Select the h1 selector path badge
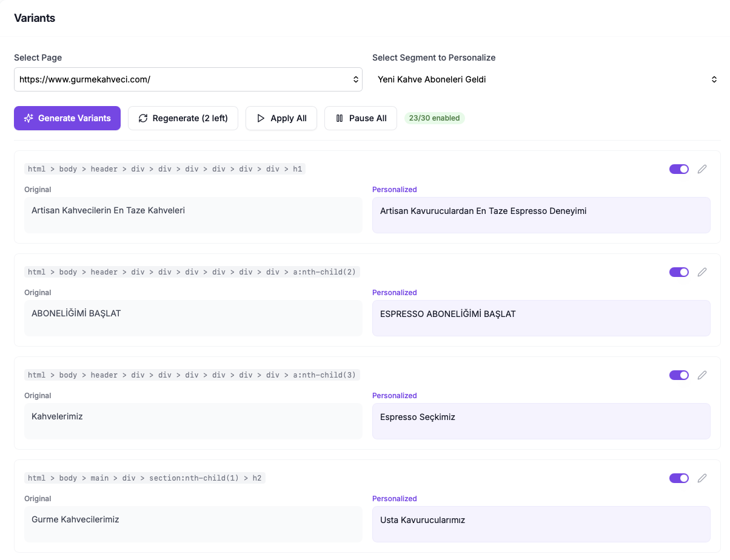The image size is (730, 560). coord(163,169)
